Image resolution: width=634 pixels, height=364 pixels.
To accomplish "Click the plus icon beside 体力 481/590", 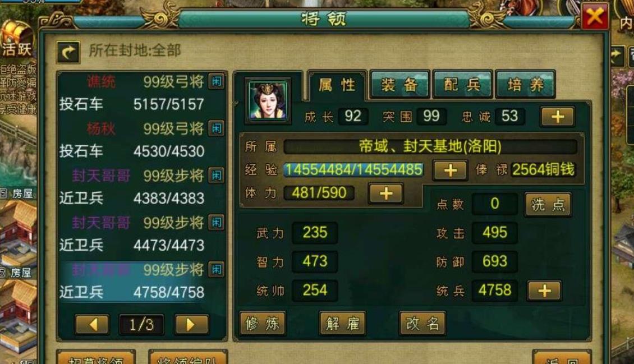I will tap(386, 193).
